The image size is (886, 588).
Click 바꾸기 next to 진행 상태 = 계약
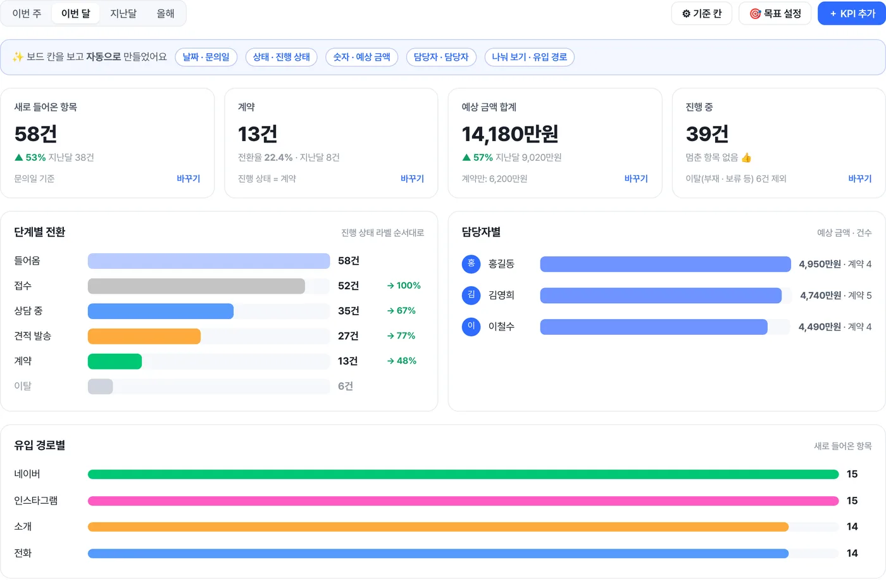(413, 179)
